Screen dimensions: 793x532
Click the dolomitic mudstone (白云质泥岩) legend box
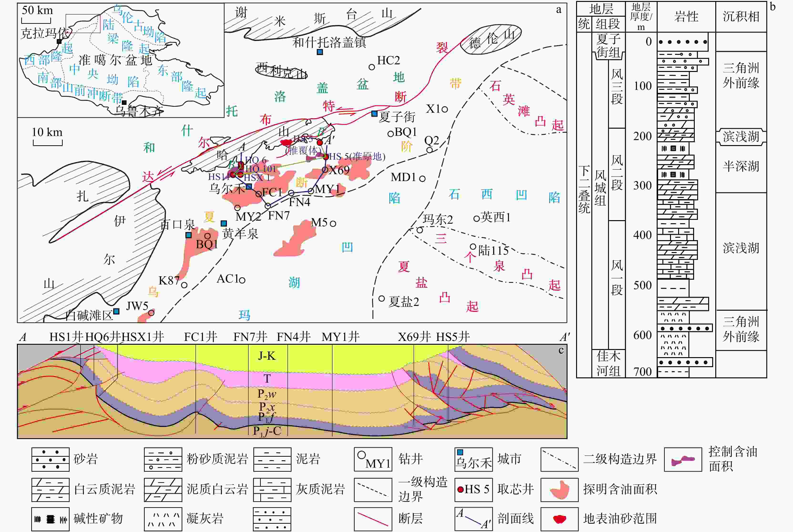coord(50,490)
